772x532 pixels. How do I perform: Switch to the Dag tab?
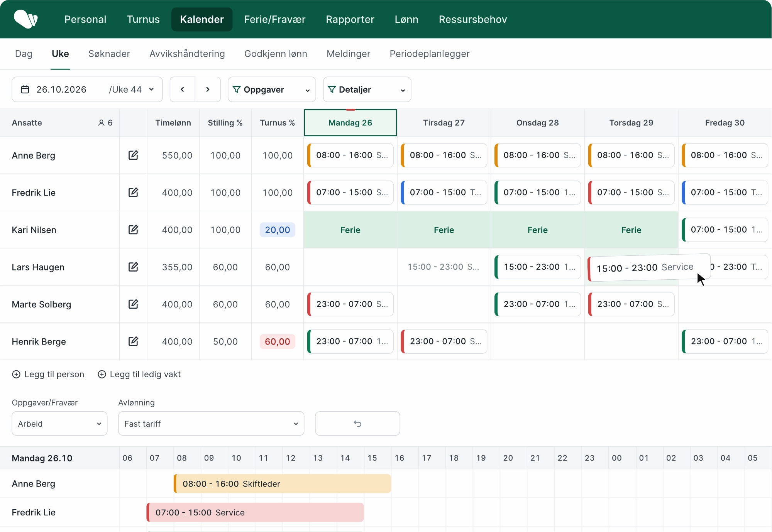[x=24, y=54]
